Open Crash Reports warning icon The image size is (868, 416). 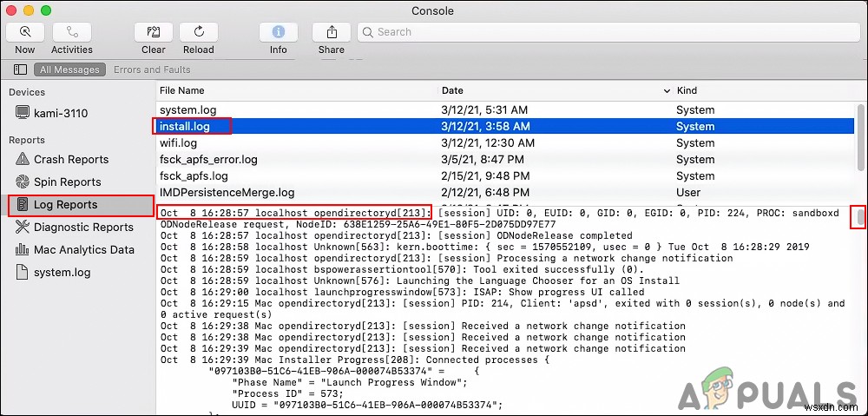[x=23, y=159]
